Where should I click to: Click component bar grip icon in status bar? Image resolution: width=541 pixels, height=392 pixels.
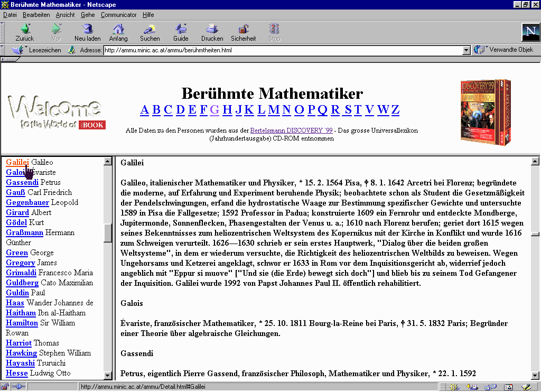pos(442,387)
